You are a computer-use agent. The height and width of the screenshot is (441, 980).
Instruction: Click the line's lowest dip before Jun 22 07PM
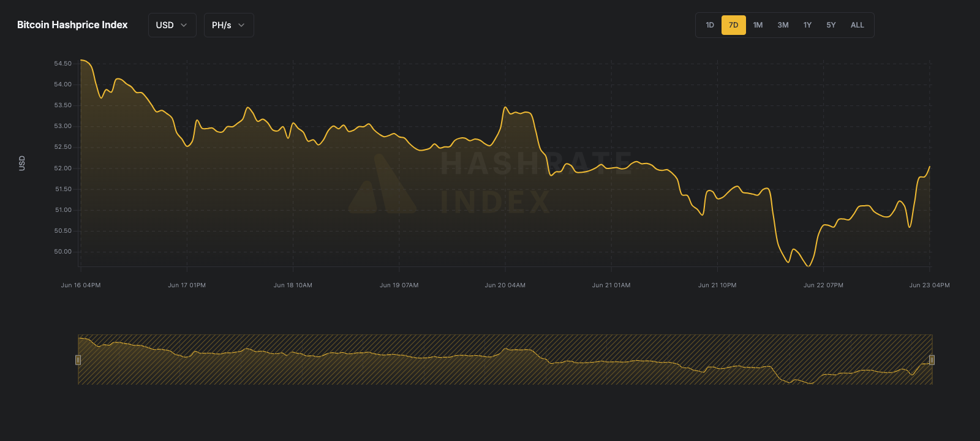(809, 266)
